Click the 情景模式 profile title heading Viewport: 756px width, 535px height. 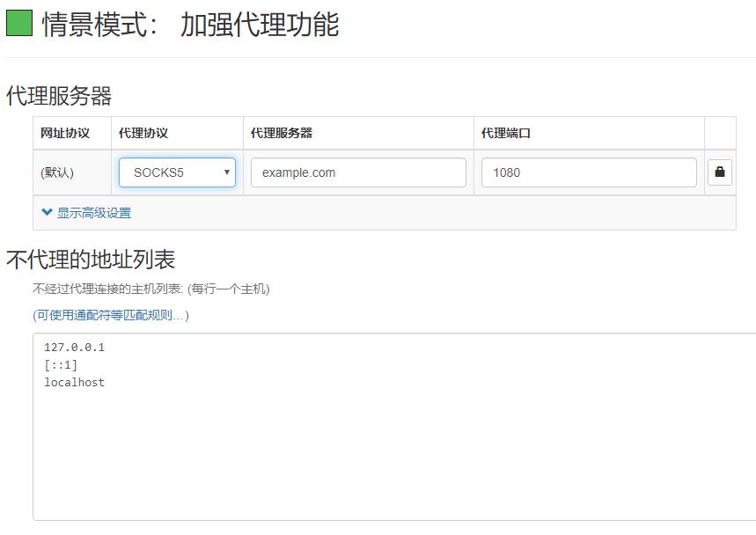pos(189,26)
